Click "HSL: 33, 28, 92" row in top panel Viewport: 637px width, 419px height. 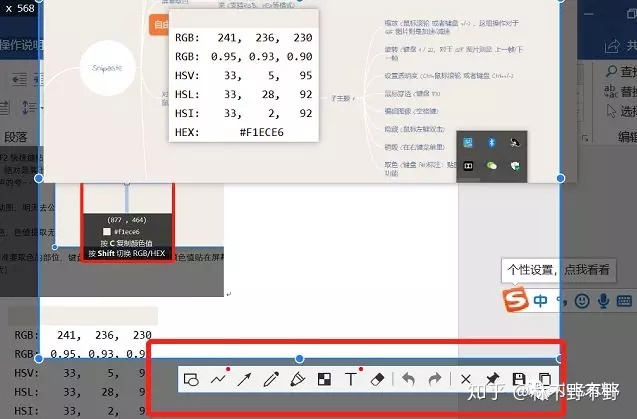click(243, 94)
